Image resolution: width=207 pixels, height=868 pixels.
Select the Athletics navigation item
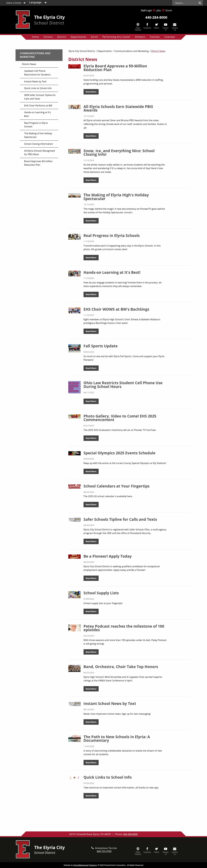click(140, 37)
